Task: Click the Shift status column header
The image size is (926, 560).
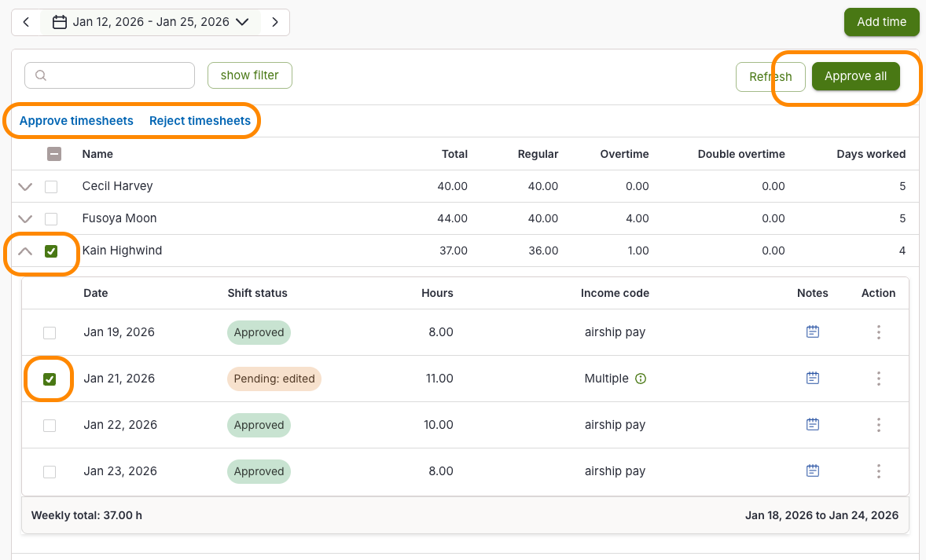Action: 258,293
